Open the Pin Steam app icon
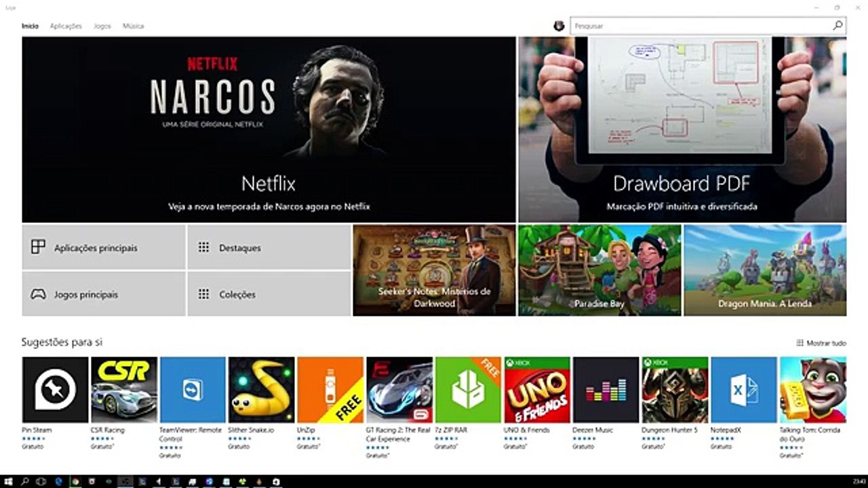 [55, 390]
